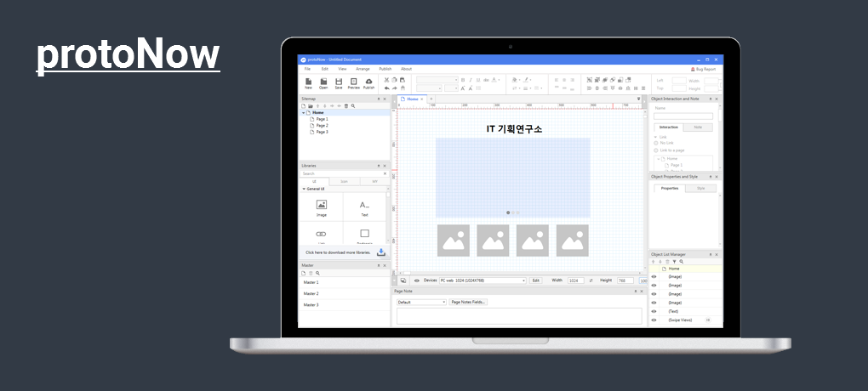Select the Text widget in Libraries
Screen dimensions: 868x391
click(364, 208)
